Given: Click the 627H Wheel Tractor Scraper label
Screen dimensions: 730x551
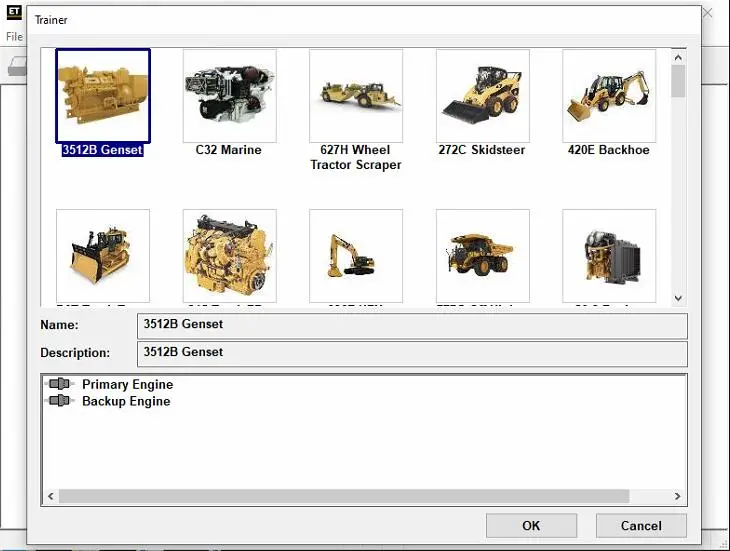Looking at the screenshot, I should [x=356, y=157].
